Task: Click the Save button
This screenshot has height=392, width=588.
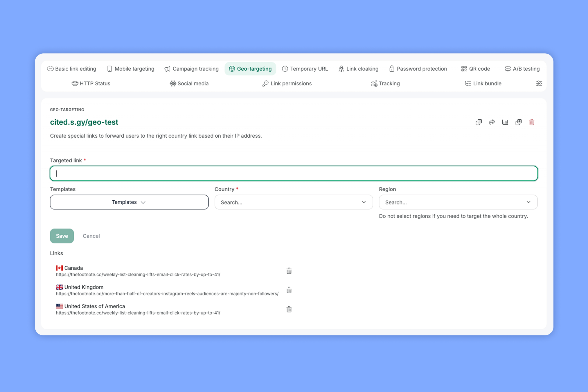Action: (x=62, y=236)
